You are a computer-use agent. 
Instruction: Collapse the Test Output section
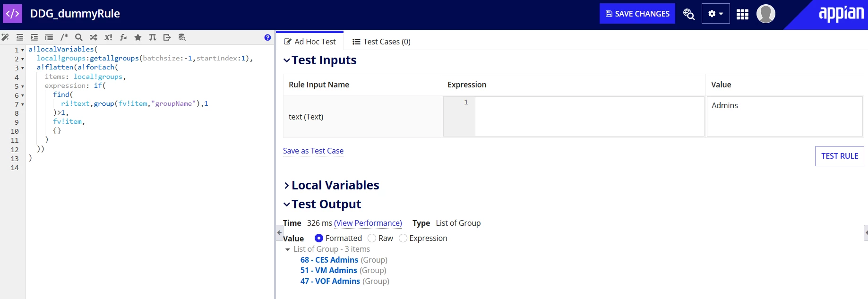pyautogui.click(x=286, y=205)
